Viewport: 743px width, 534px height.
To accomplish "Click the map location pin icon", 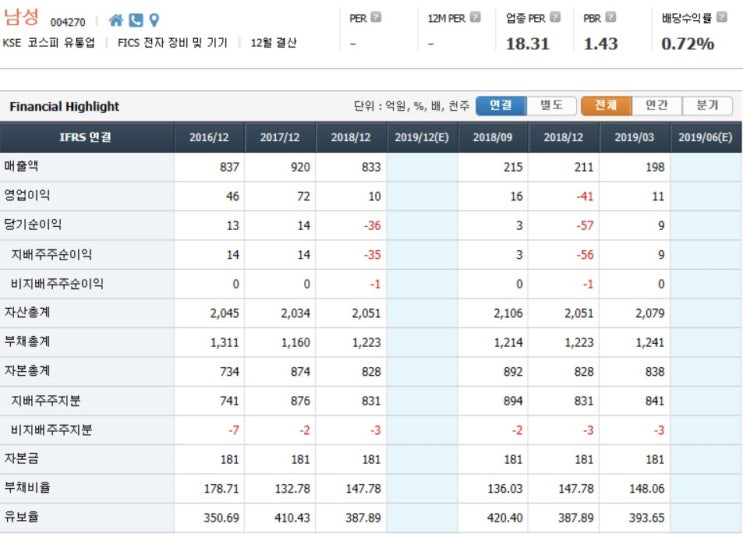I will point(154,20).
